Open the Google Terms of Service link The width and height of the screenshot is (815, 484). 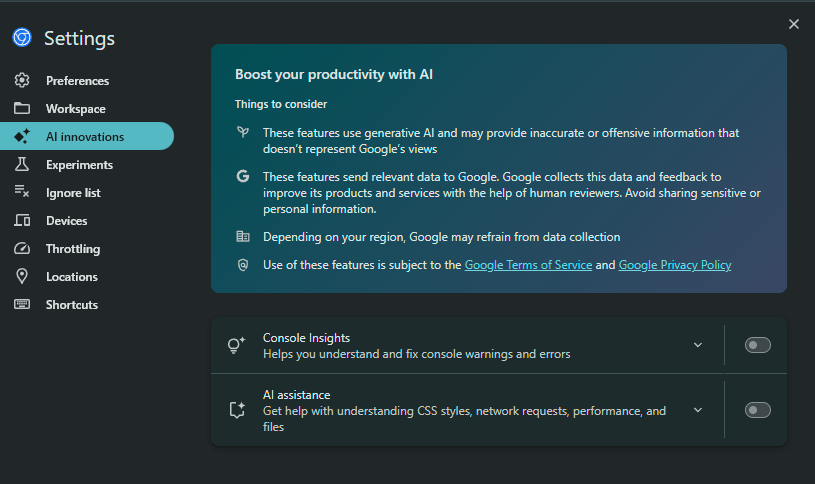pos(528,265)
